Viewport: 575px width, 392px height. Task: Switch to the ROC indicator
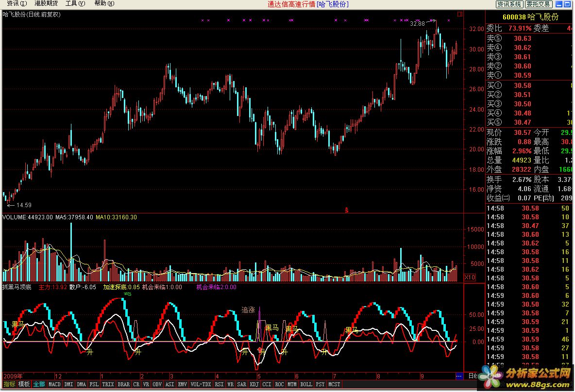(279, 384)
